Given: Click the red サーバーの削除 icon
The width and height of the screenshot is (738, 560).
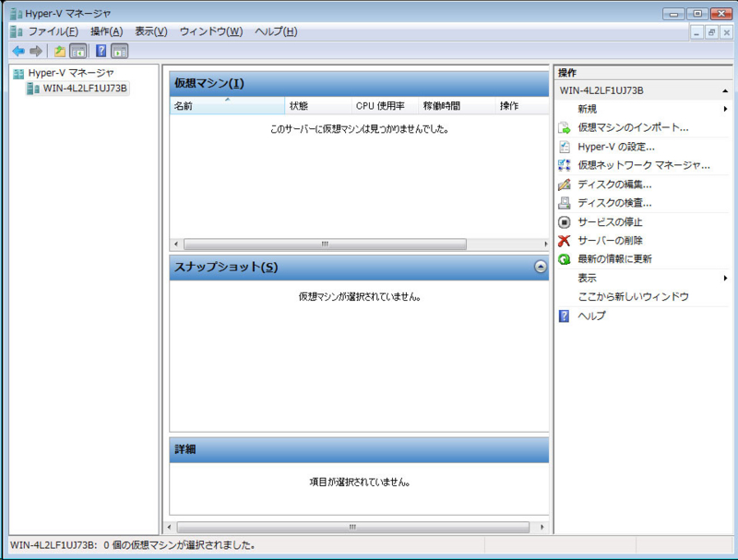Looking at the screenshot, I should (x=564, y=240).
